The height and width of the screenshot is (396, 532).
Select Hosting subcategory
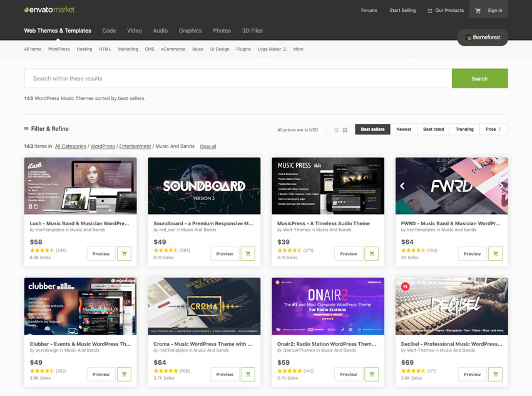[x=84, y=49]
